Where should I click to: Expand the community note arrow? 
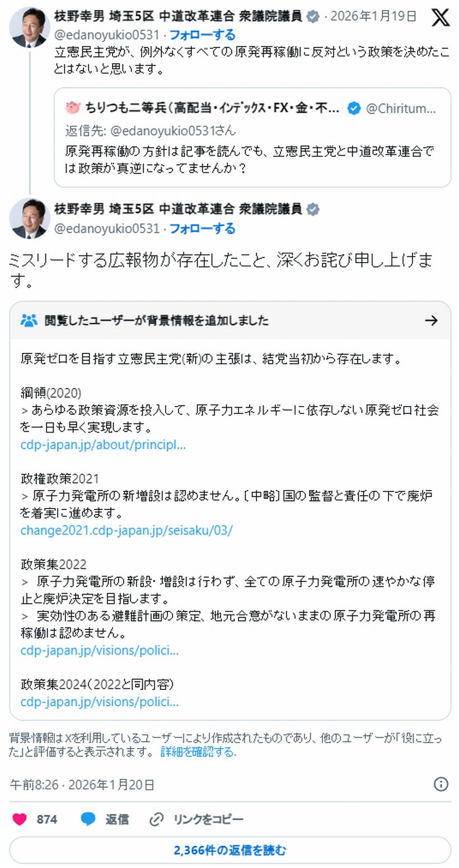(431, 320)
